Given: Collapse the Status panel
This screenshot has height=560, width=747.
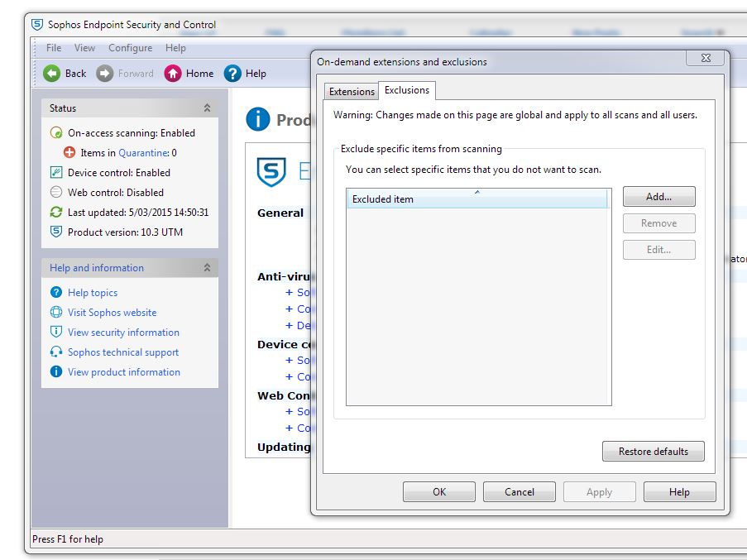Looking at the screenshot, I should coord(208,108).
